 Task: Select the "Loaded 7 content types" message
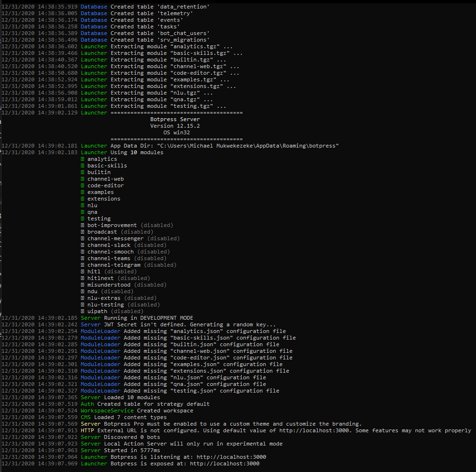pos(130,417)
